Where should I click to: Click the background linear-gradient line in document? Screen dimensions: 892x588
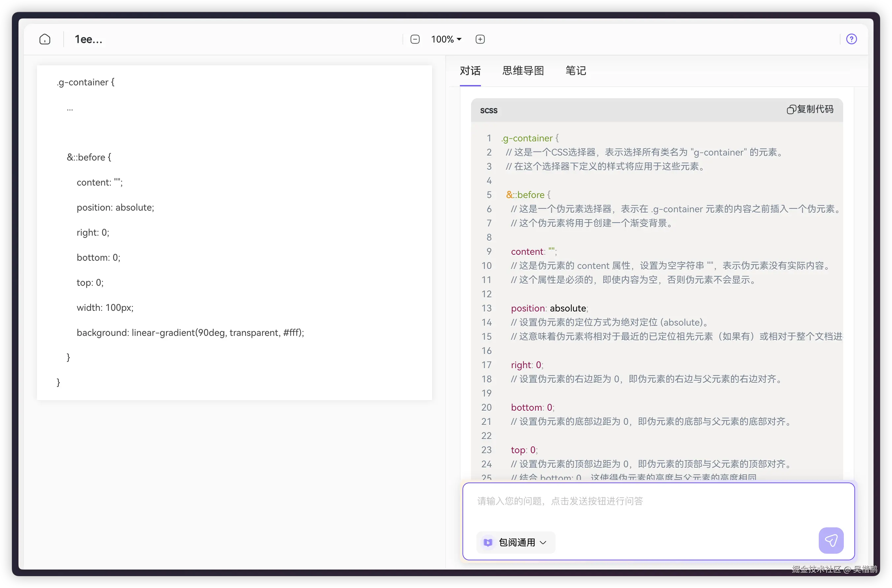(x=190, y=333)
